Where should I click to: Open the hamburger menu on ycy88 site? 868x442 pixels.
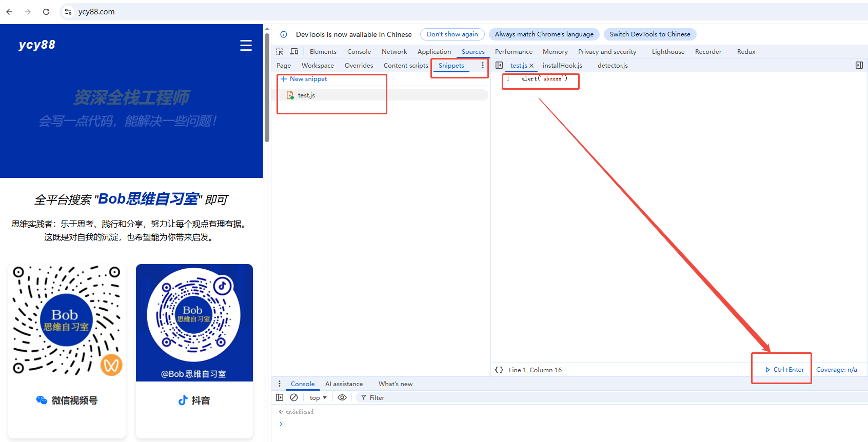click(x=246, y=46)
